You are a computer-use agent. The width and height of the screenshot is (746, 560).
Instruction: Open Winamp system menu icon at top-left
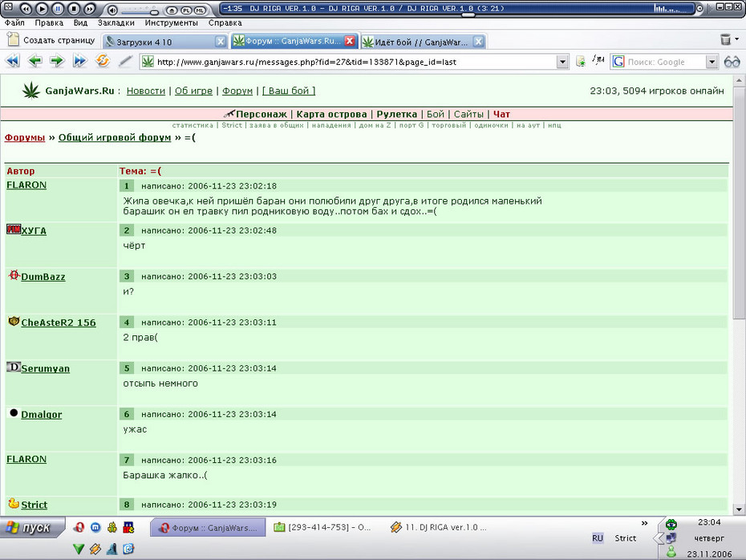click(7, 6)
